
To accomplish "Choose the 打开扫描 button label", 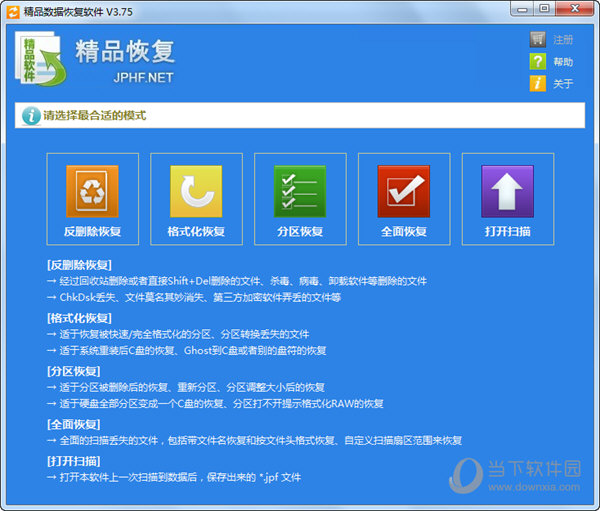I will 507,231.
